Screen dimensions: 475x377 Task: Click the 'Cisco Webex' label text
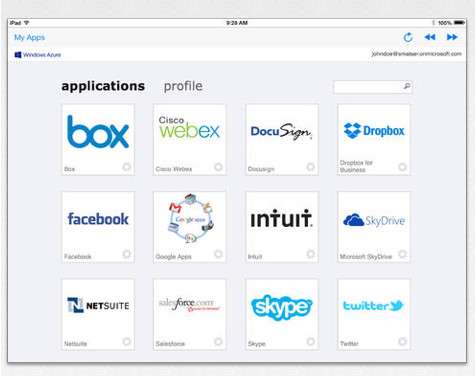coord(174,169)
